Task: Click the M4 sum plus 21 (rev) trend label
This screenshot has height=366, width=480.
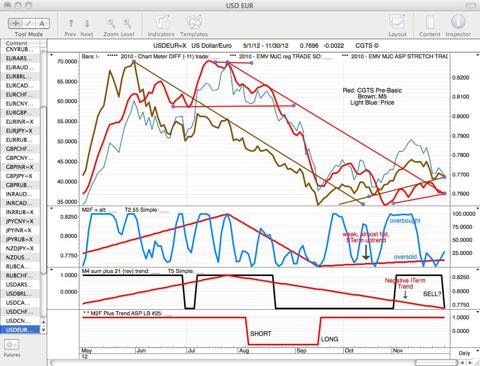Action: (x=115, y=271)
